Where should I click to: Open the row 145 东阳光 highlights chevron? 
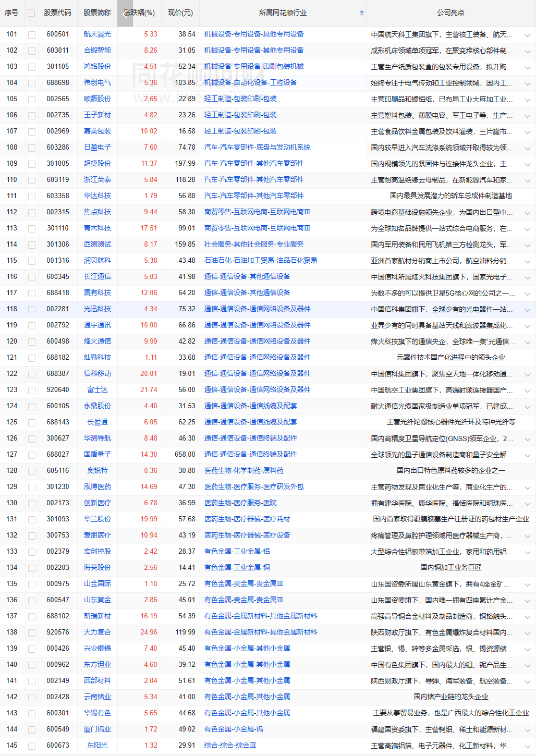click(527, 746)
